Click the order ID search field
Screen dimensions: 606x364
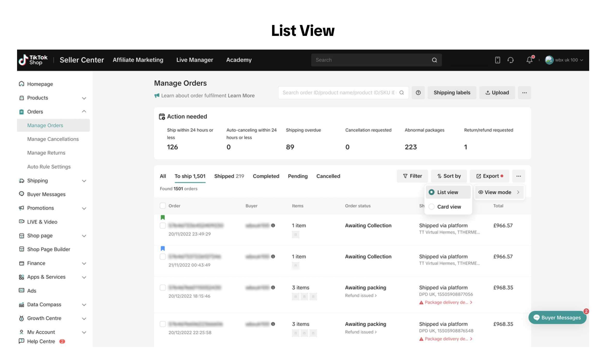pyautogui.click(x=339, y=93)
